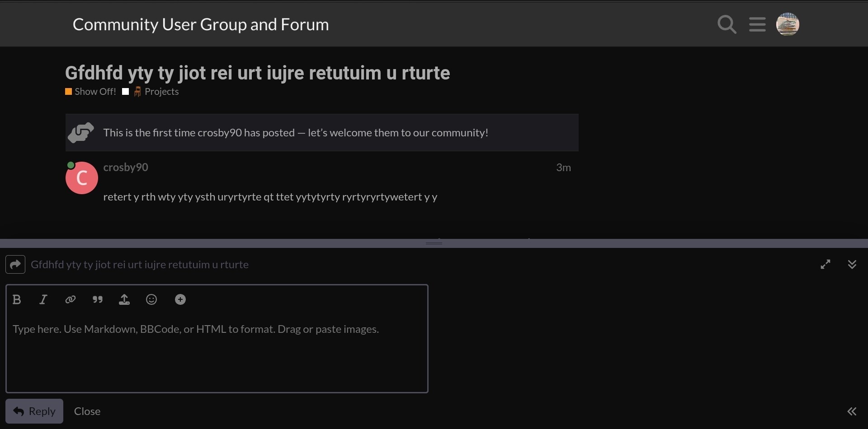Open the plus options menu in toolbar

[x=180, y=299]
